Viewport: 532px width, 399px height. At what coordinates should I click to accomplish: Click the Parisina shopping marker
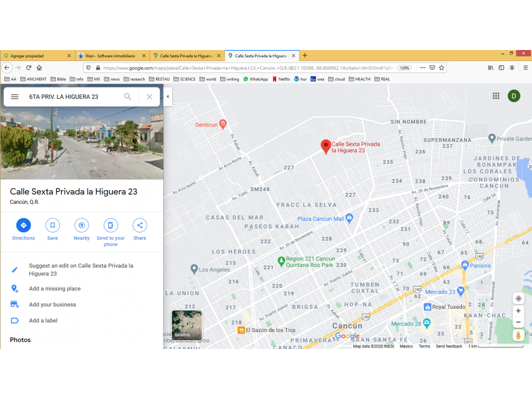(x=465, y=265)
